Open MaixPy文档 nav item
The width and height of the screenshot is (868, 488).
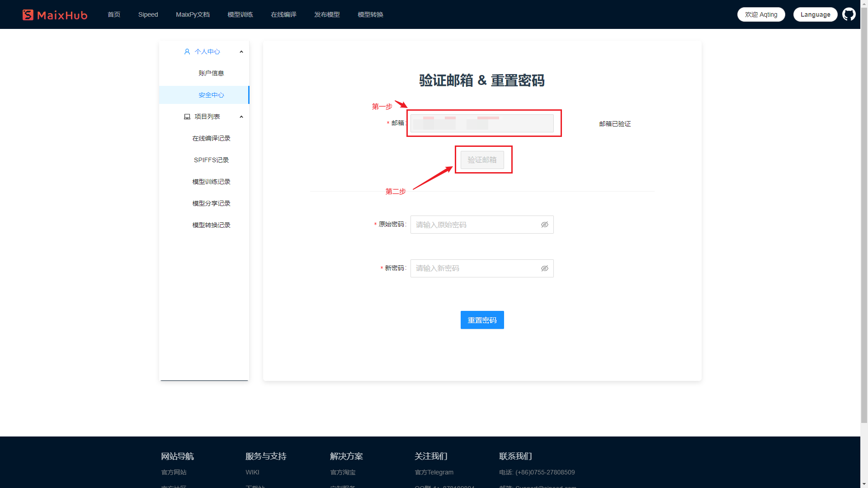click(193, 14)
